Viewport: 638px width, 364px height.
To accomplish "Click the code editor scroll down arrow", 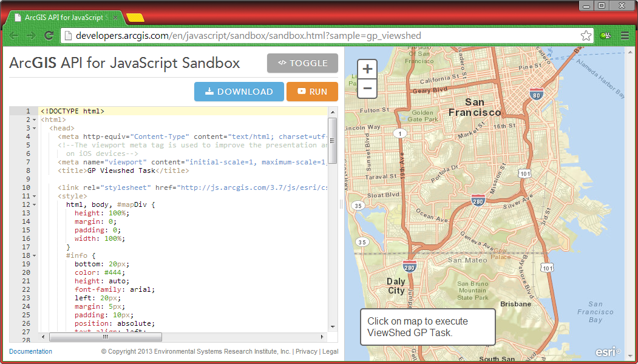I will coord(333,326).
